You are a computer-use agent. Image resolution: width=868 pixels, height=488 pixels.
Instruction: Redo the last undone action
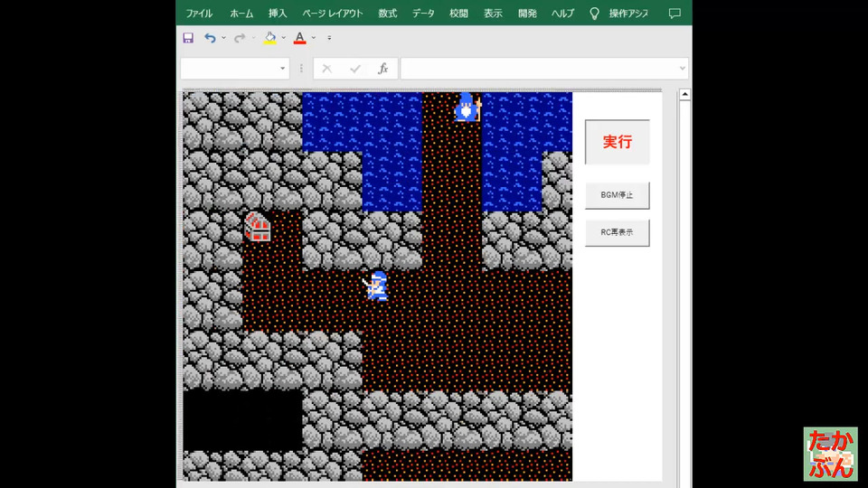pos(239,38)
